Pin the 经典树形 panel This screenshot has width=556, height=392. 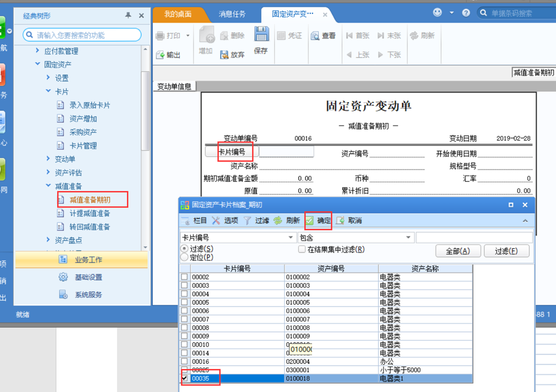coord(129,15)
